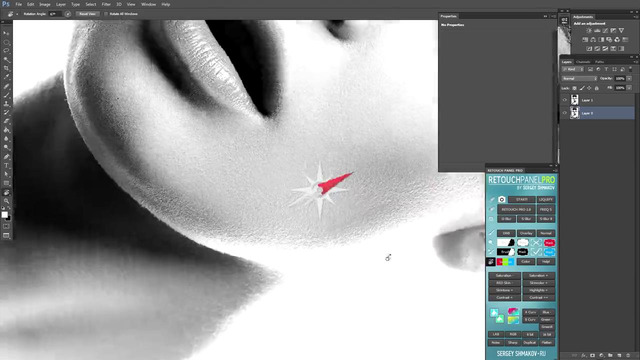Click START button in Retouch Panel
This screenshot has width=640, height=360.
point(522,199)
